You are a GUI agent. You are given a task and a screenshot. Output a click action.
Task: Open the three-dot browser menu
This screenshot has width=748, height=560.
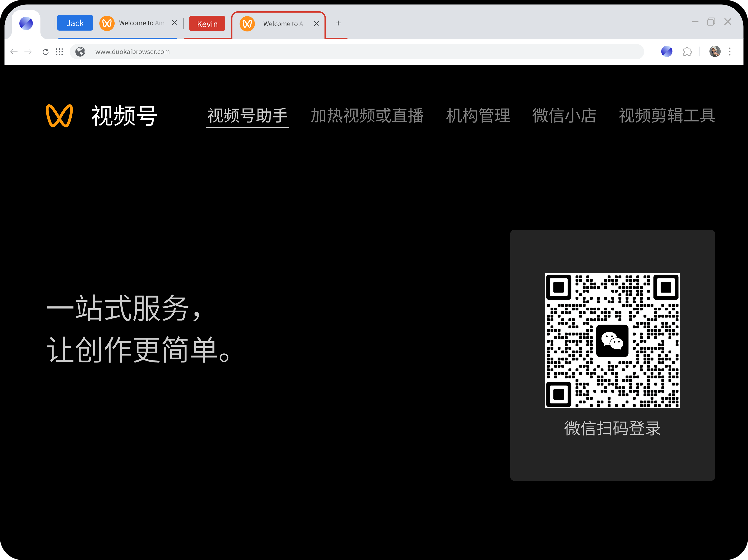click(730, 51)
